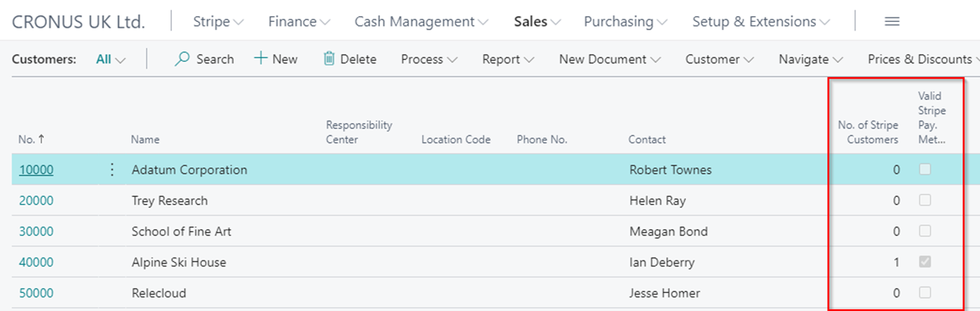
Task: Open the New Document dropdown
Action: click(x=609, y=59)
